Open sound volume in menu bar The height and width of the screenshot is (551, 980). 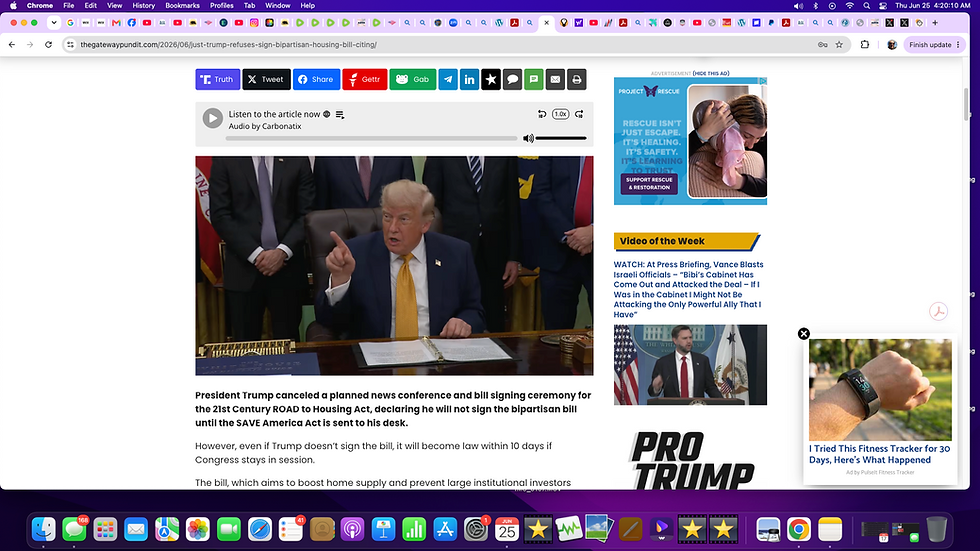tap(798, 6)
